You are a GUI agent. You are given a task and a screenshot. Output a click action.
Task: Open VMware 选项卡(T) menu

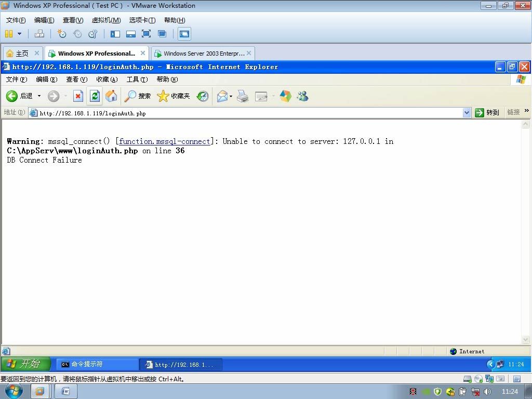[x=142, y=20]
